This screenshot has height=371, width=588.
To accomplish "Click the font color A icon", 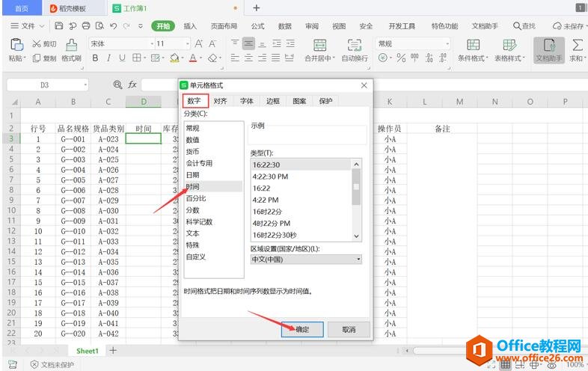I will click(192, 58).
